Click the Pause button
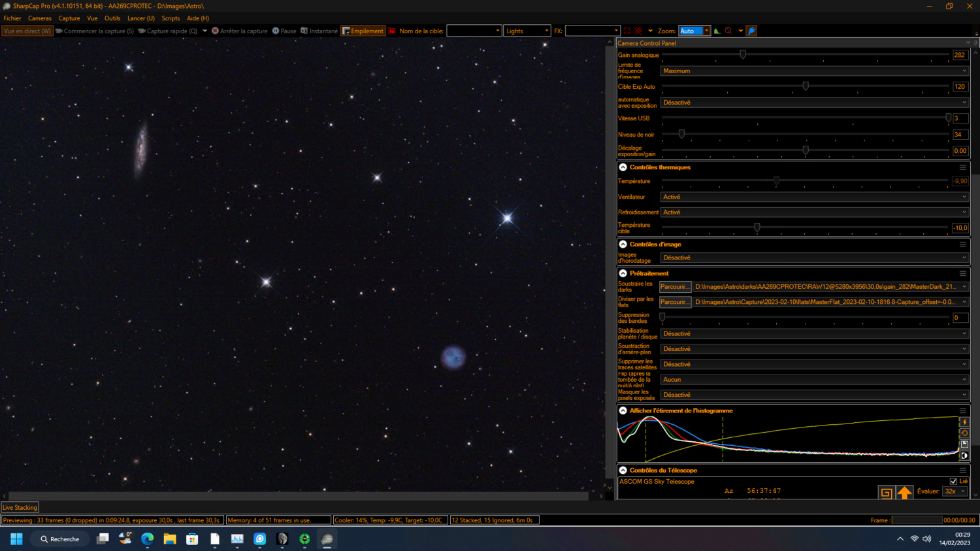Viewport: 980px width, 551px height. [284, 31]
